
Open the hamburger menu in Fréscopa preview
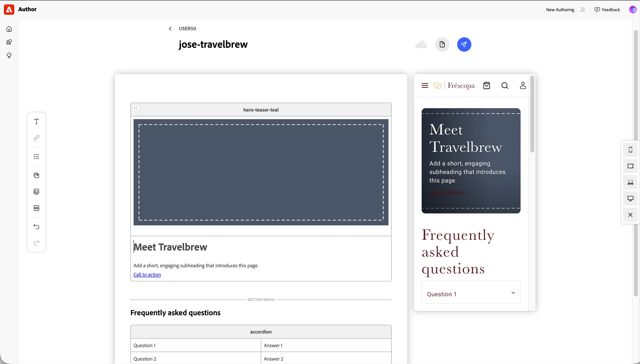click(425, 86)
